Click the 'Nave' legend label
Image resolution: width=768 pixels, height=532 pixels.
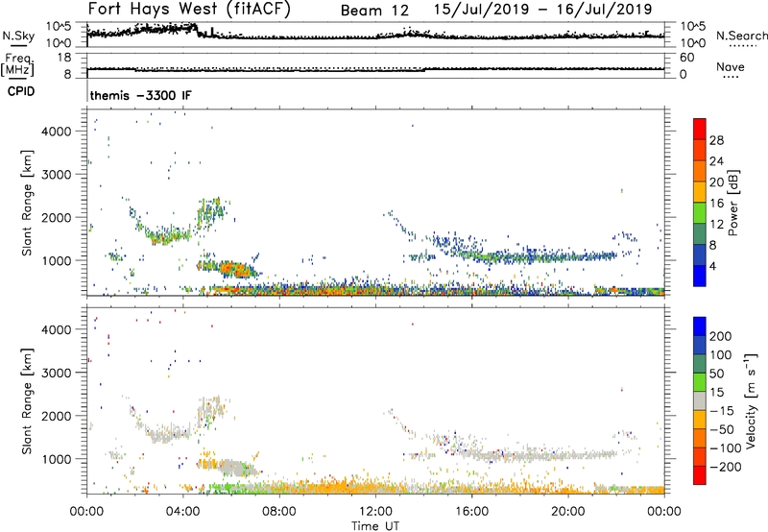[x=731, y=67]
